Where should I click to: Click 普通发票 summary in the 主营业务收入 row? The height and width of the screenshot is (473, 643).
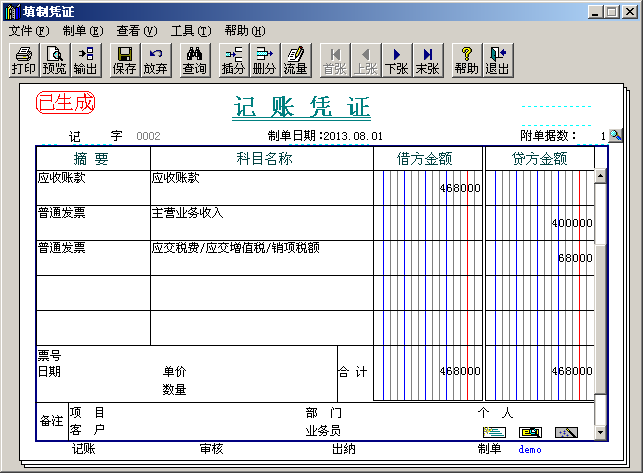click(x=93, y=223)
